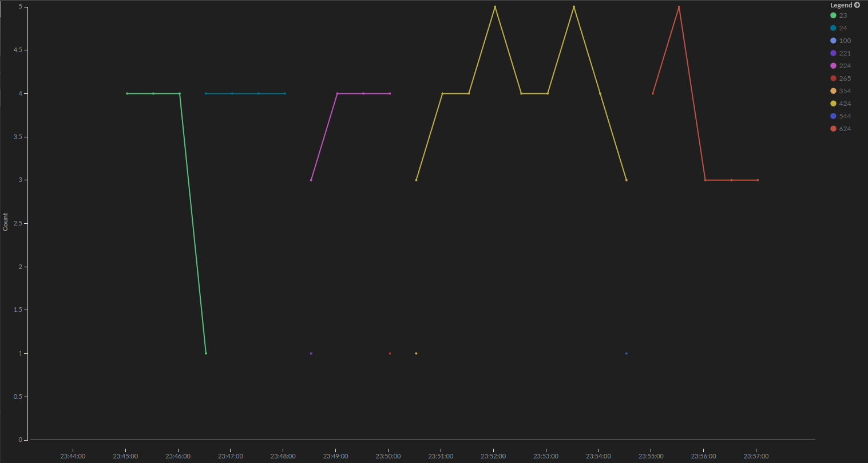The height and width of the screenshot is (463, 868).
Task: Select magenta line start point at value 3
Action: pyautogui.click(x=311, y=180)
